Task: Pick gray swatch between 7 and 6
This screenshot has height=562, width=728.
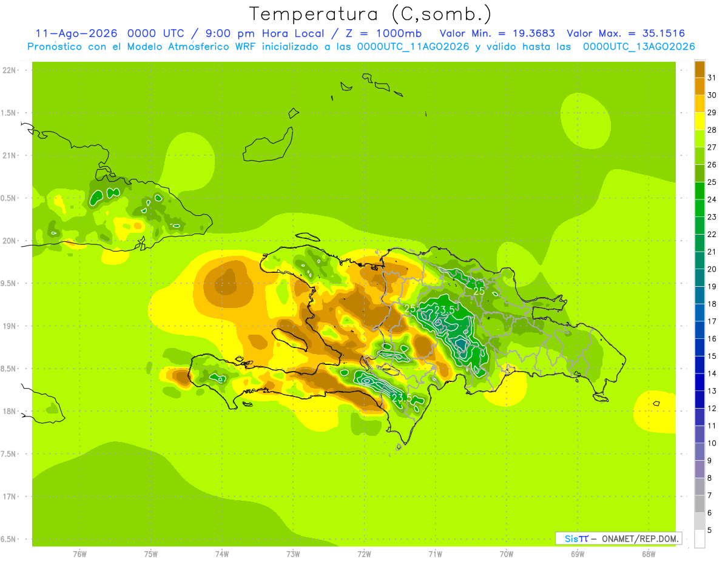Action: click(x=699, y=504)
